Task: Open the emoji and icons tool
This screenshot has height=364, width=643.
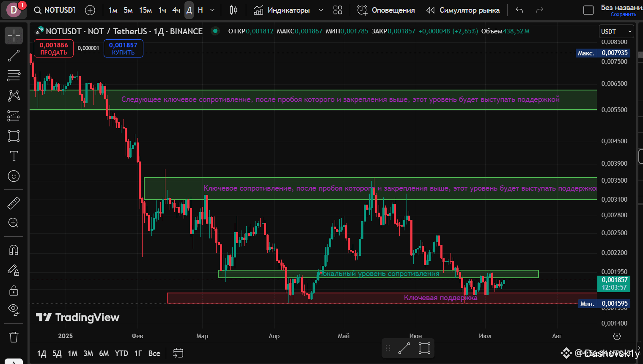Action: [14, 176]
